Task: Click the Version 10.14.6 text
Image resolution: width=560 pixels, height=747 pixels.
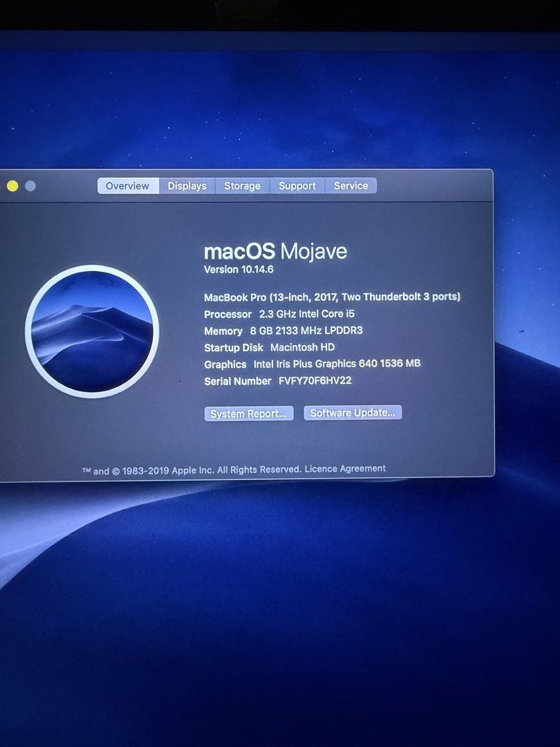Action: pyautogui.click(x=239, y=269)
